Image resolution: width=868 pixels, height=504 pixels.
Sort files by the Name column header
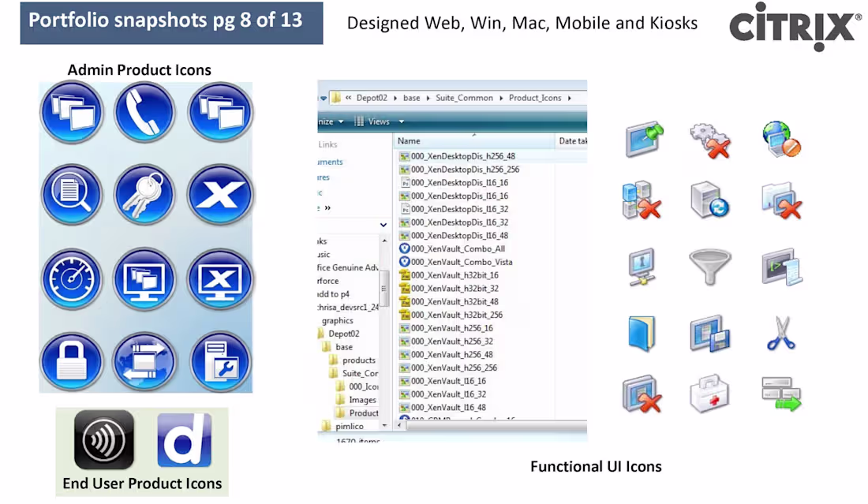pos(409,141)
